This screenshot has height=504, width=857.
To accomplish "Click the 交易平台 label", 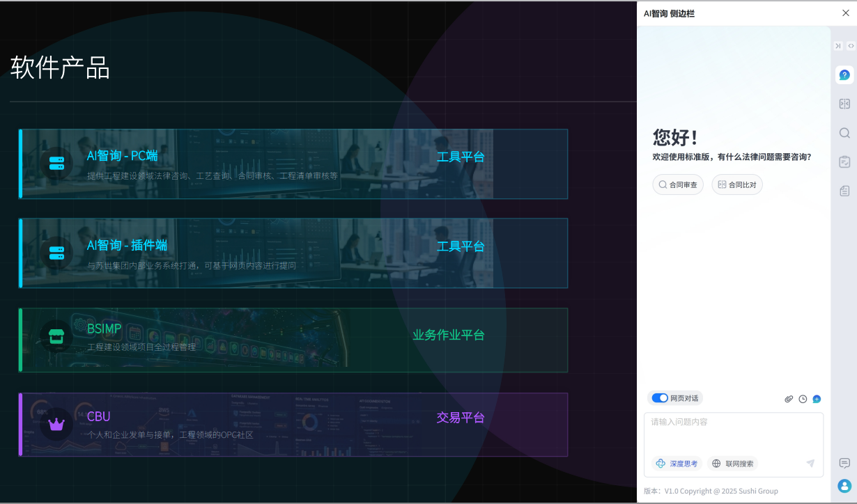I will coord(461,418).
